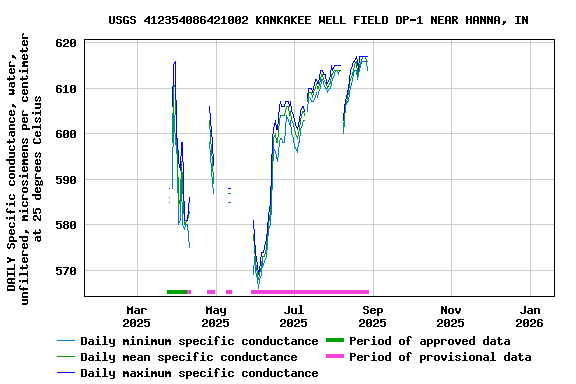
Task: Click the 610 y-axis label
Action: (66, 89)
